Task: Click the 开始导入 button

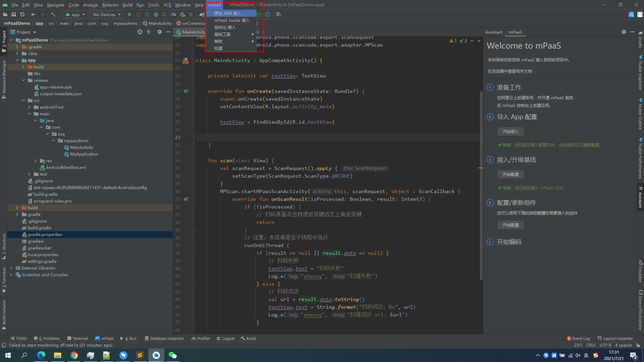Action: coord(511,131)
